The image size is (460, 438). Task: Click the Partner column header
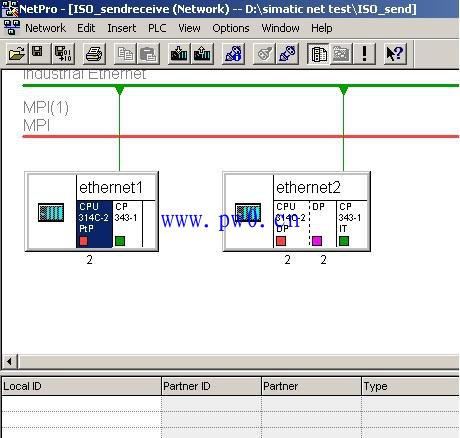click(311, 386)
